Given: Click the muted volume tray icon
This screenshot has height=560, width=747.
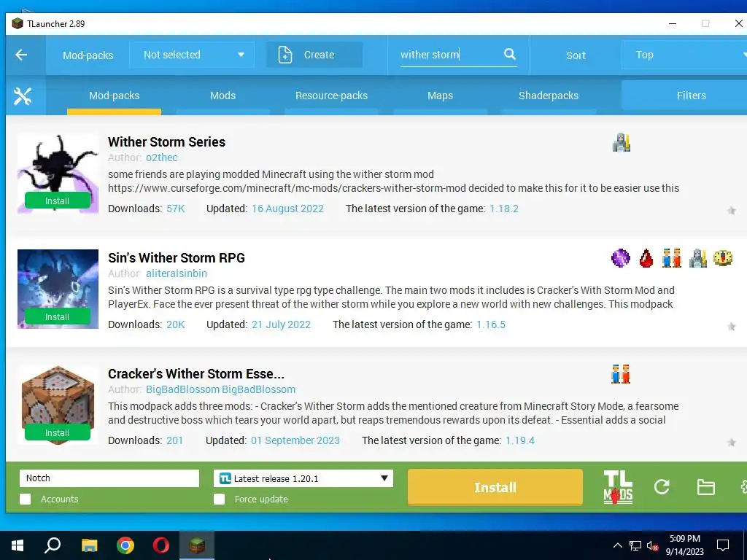Looking at the screenshot, I should tap(653, 545).
